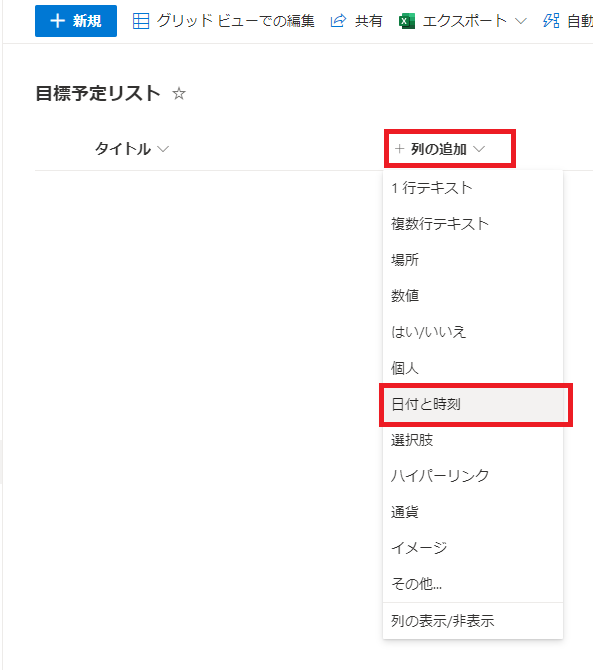
Task: Choose 場所 from the column menu
Action: point(473,260)
